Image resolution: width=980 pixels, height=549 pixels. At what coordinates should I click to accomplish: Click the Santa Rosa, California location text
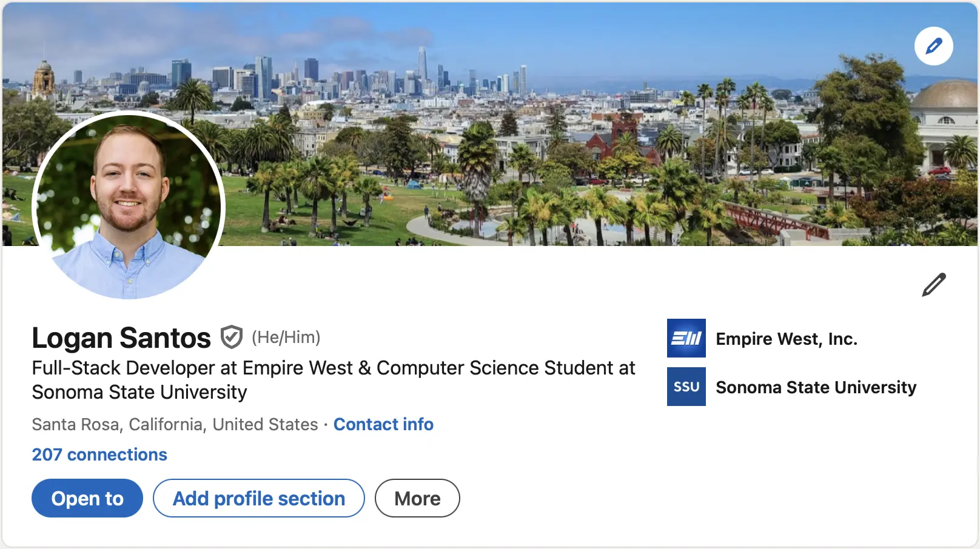pyautogui.click(x=175, y=424)
